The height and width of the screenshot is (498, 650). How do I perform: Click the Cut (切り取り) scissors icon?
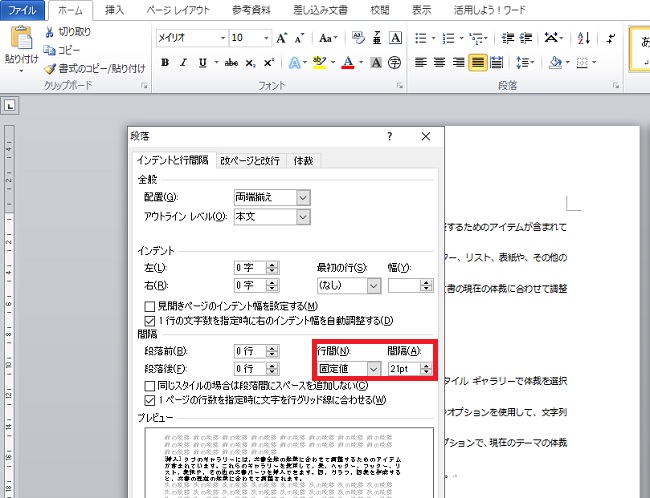(49, 32)
